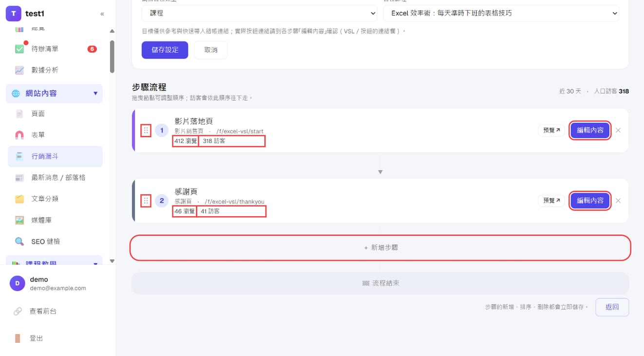Preview the 影片落地頁 step
This screenshot has width=644, height=356.
(x=551, y=131)
